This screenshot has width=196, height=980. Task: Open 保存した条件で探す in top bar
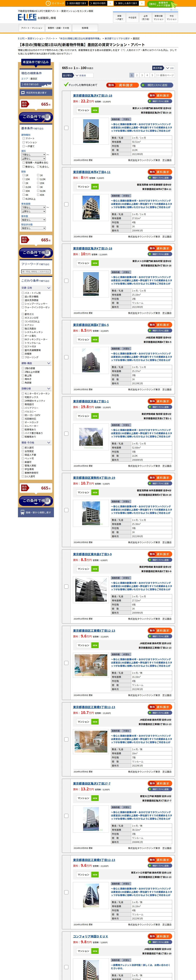pos(126,3)
